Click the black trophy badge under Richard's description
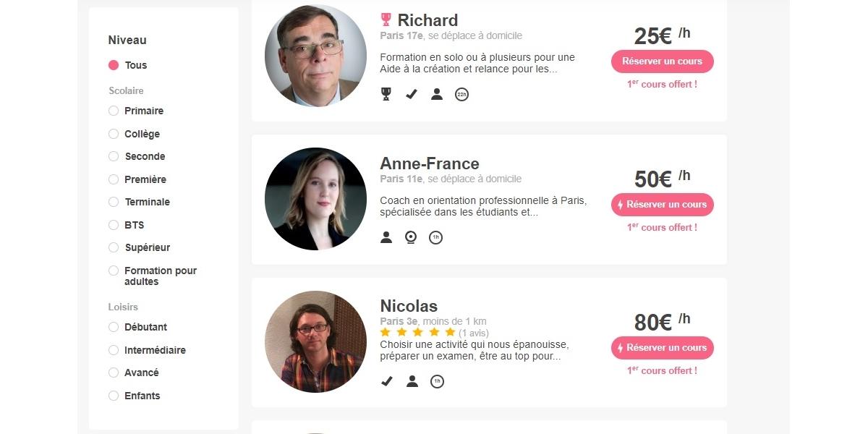868x434 pixels. pos(386,94)
